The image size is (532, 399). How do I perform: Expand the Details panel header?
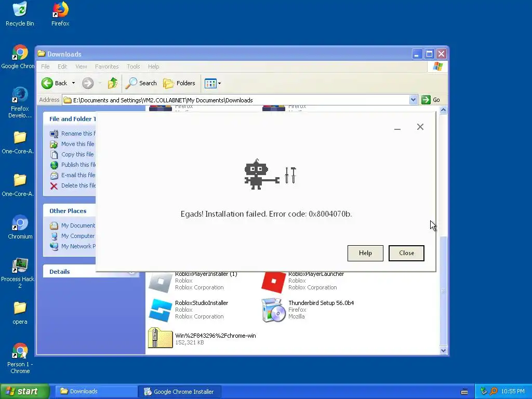pyautogui.click(x=90, y=271)
